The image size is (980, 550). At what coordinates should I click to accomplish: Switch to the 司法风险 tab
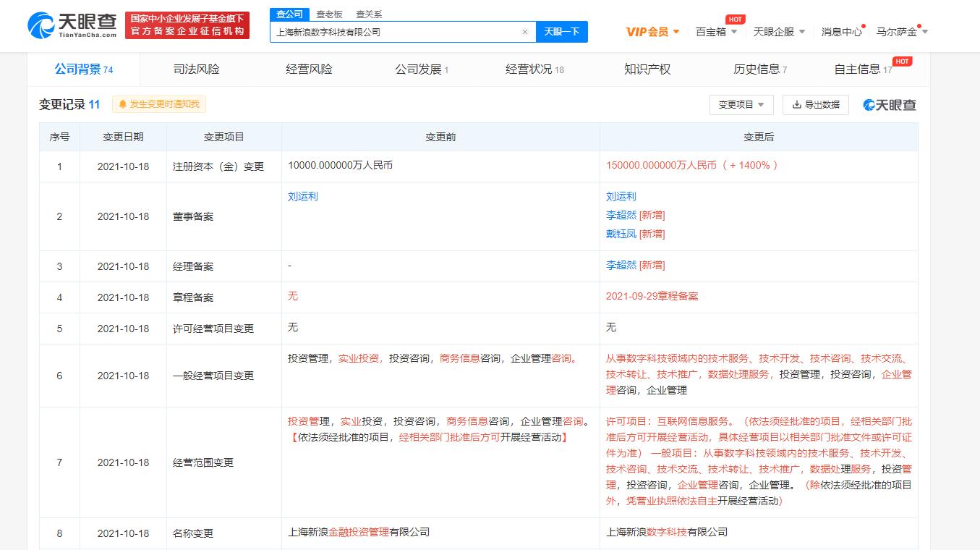pyautogui.click(x=197, y=69)
